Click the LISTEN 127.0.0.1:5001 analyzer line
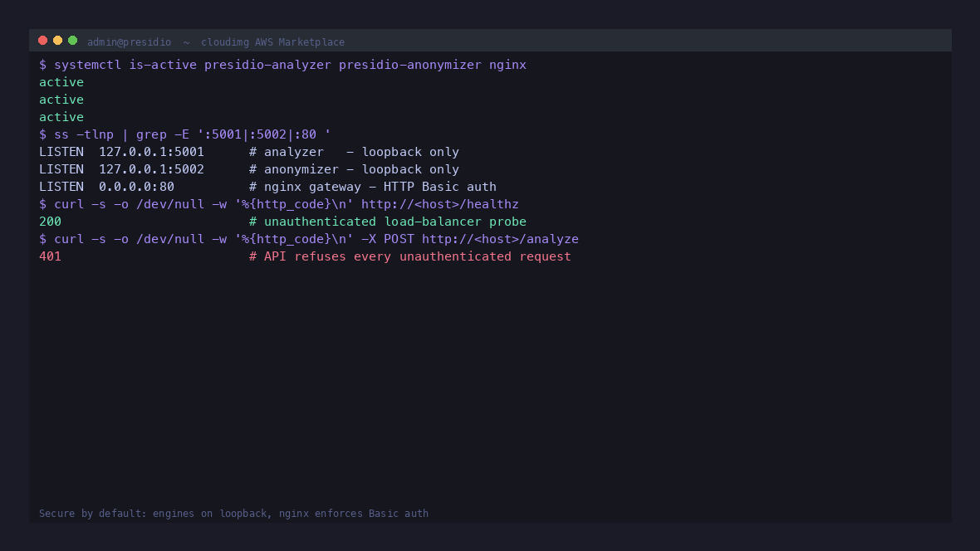The width and height of the screenshot is (980, 551). pos(249,152)
